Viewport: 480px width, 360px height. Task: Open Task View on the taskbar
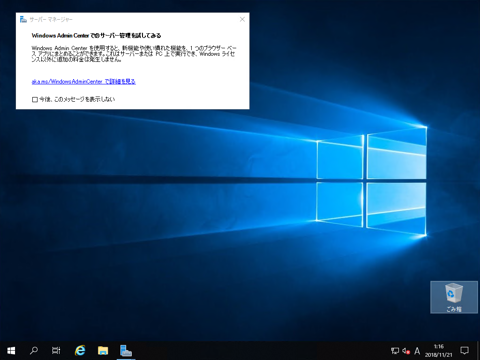point(56,351)
